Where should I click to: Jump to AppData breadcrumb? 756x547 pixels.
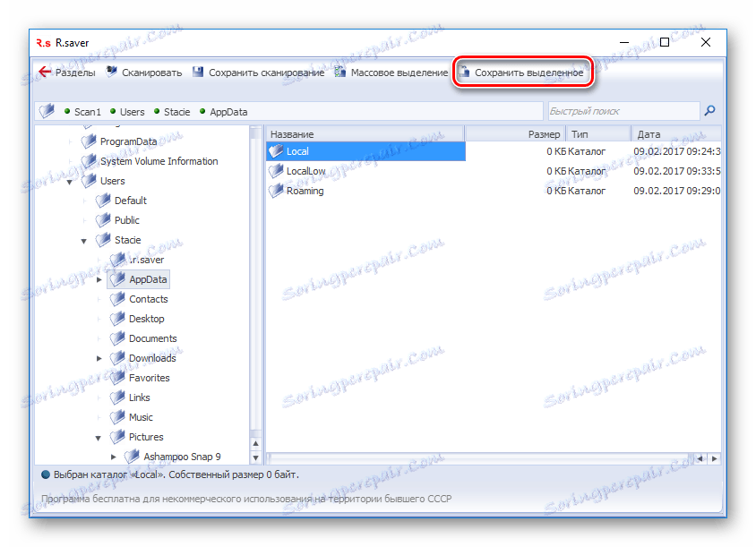tap(228, 112)
